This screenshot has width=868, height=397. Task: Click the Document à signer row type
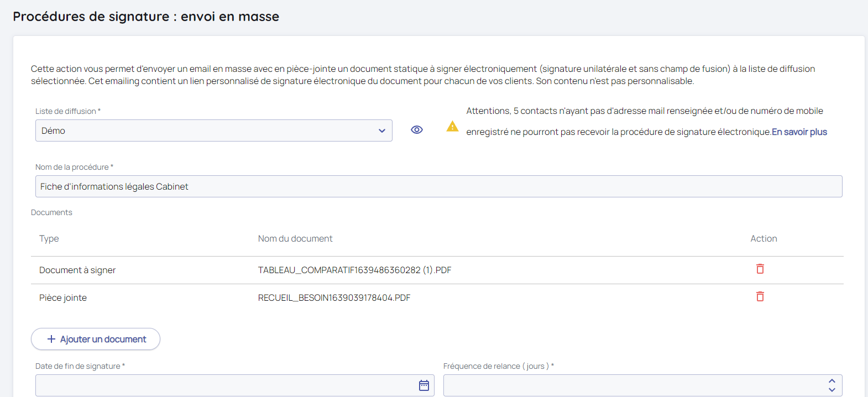tap(77, 270)
